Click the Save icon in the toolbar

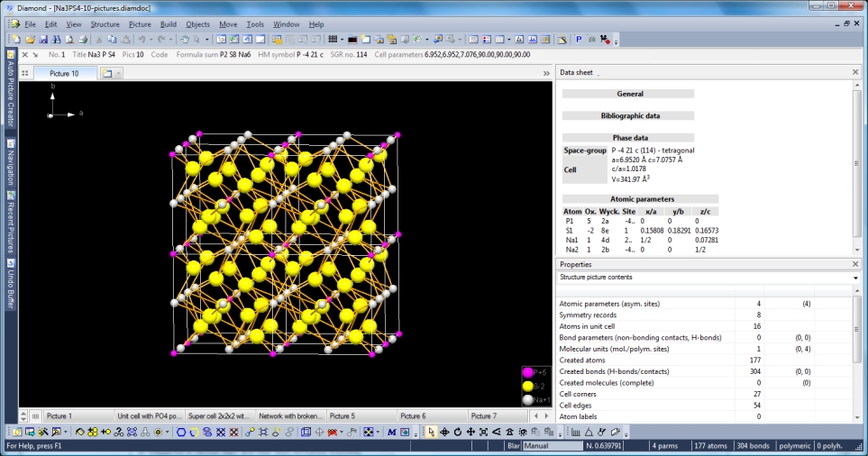click(x=43, y=40)
